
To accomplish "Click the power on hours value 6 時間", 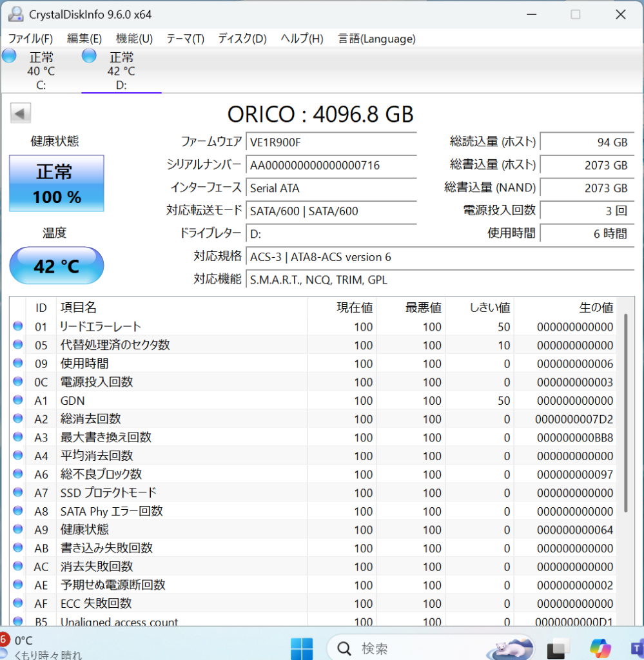I will pos(587,233).
